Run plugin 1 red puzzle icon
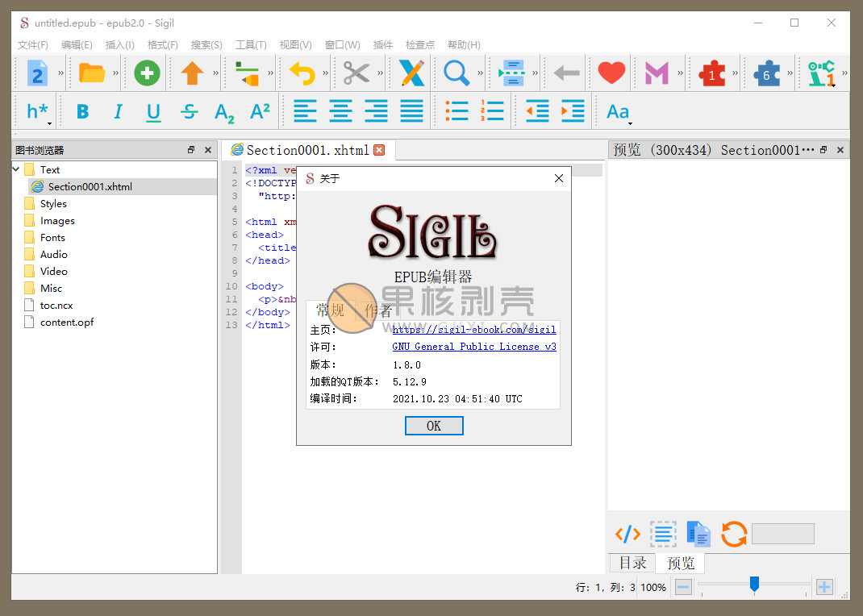 (712, 73)
